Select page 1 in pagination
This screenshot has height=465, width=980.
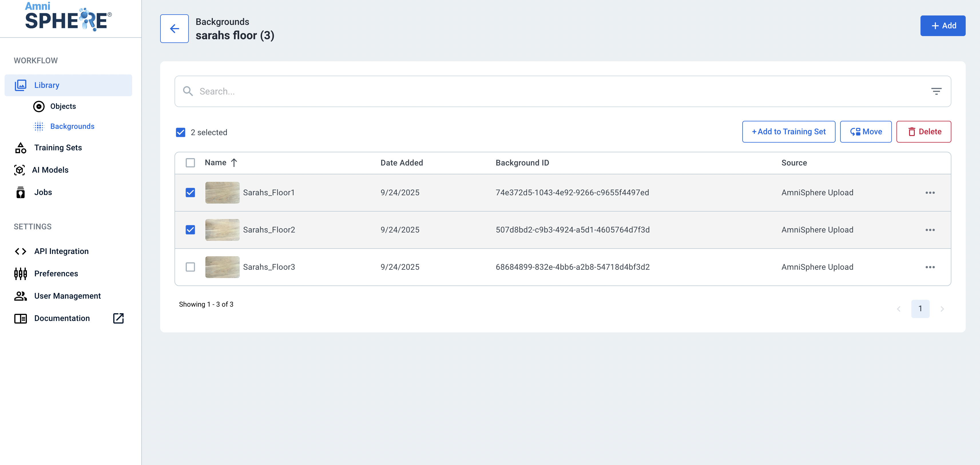coord(920,309)
